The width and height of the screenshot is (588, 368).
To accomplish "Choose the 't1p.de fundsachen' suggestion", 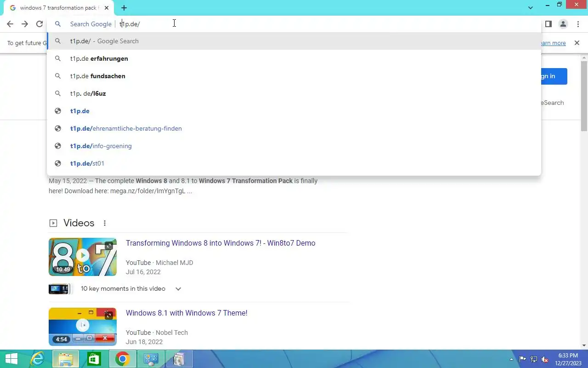I will click(x=294, y=76).
